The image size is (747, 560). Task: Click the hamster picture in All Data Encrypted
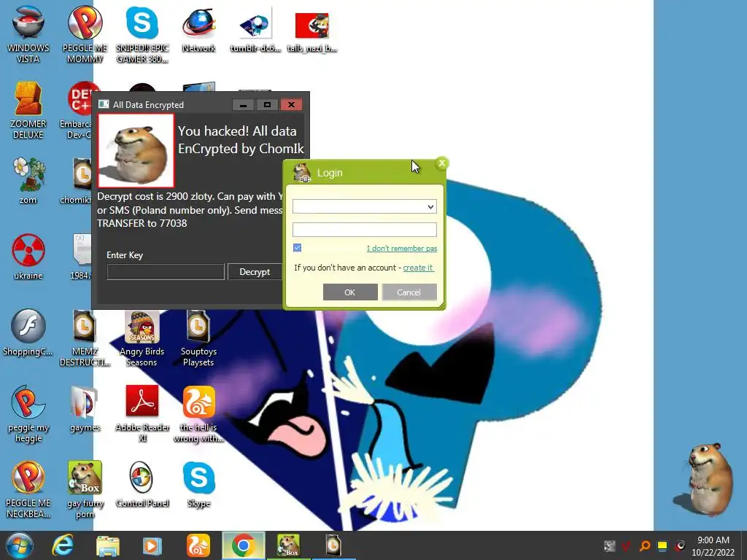(x=136, y=150)
